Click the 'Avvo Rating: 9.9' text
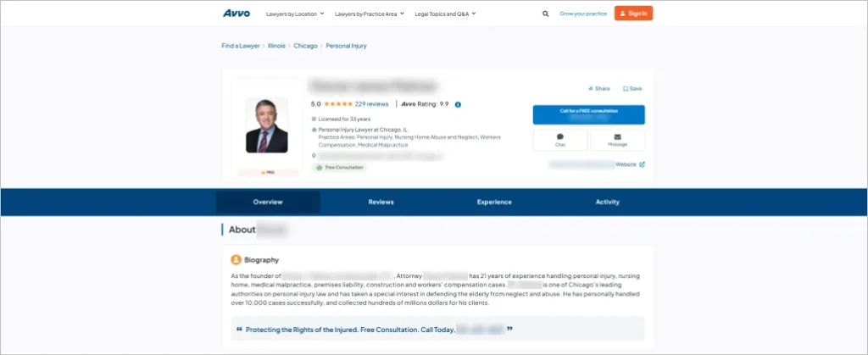868x355 pixels. point(425,104)
